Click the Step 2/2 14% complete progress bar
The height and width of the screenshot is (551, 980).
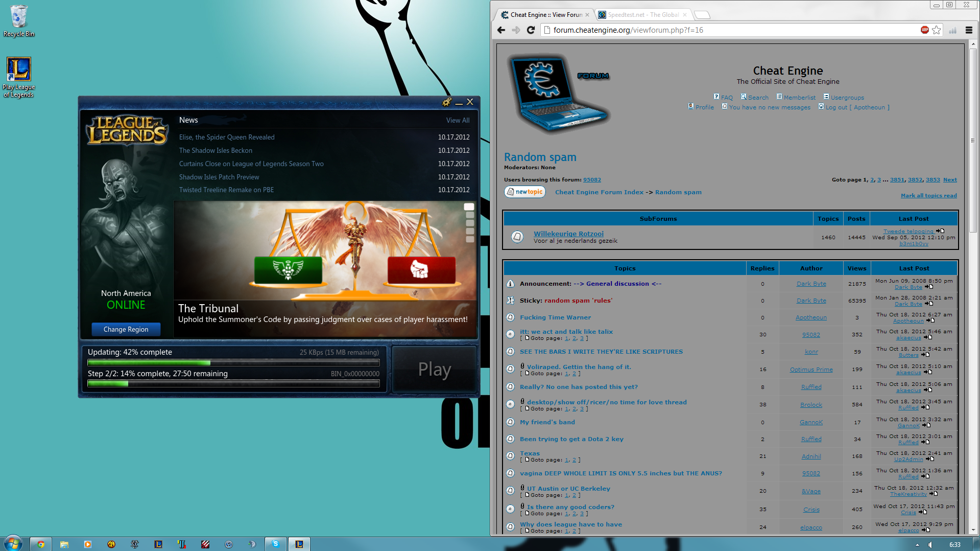point(233,383)
